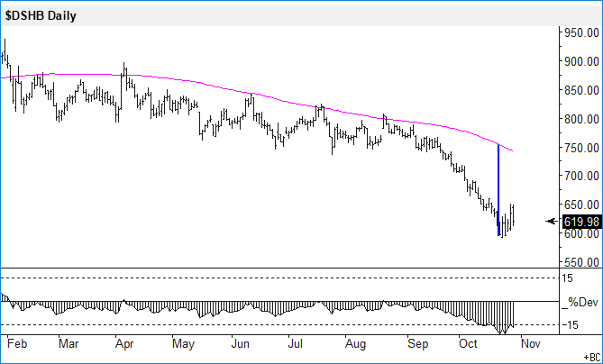Select the 650.00 price axis label
The height and width of the screenshot is (364, 603).
click(582, 205)
